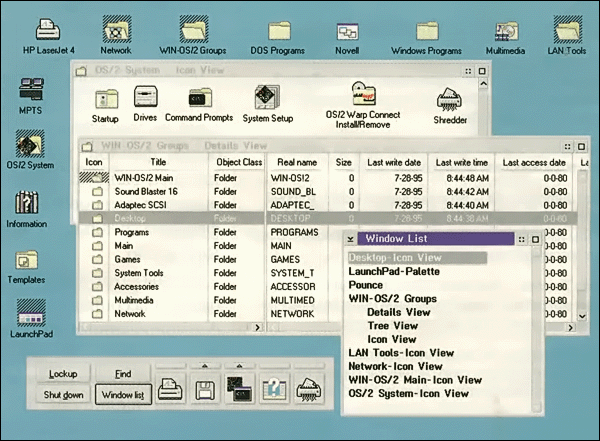Click the shredder icon on the LaunchPad
The width and height of the screenshot is (600, 441).
coord(309,389)
